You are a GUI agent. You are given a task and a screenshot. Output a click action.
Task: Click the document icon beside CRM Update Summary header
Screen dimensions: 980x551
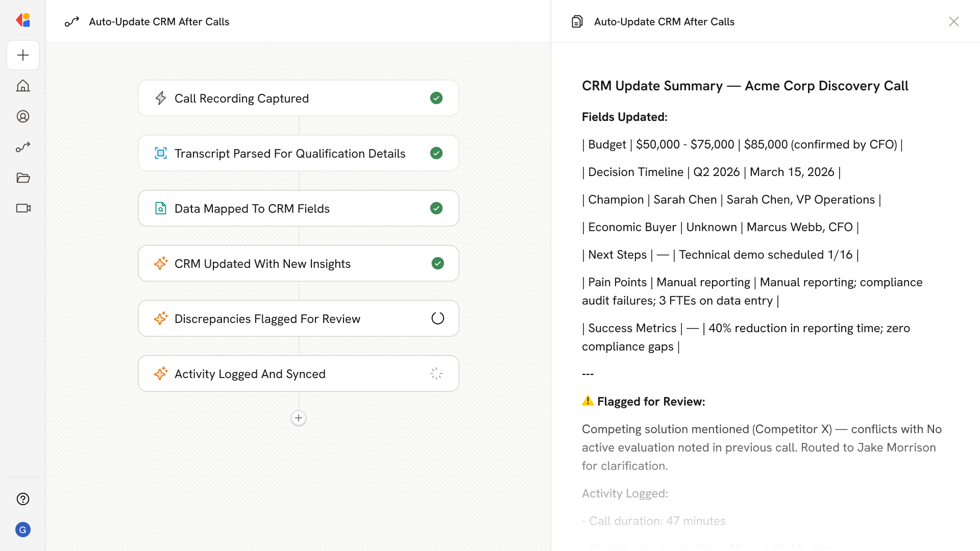click(x=577, y=21)
